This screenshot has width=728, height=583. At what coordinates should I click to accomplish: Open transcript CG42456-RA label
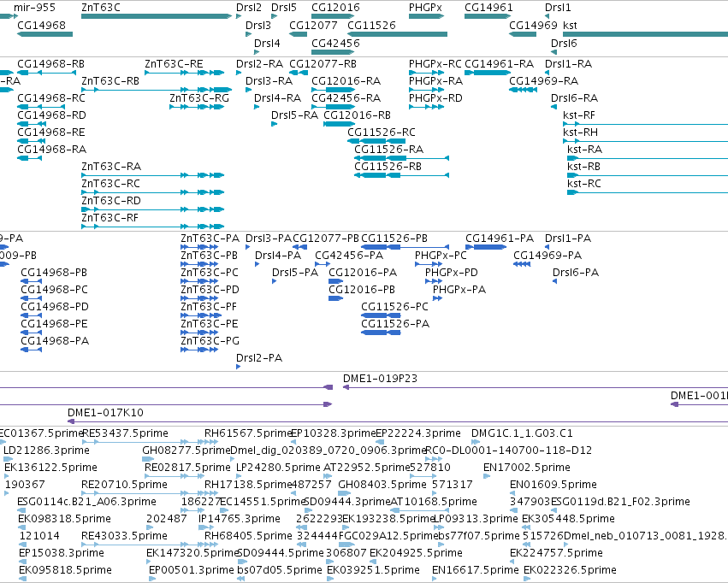click(x=346, y=97)
